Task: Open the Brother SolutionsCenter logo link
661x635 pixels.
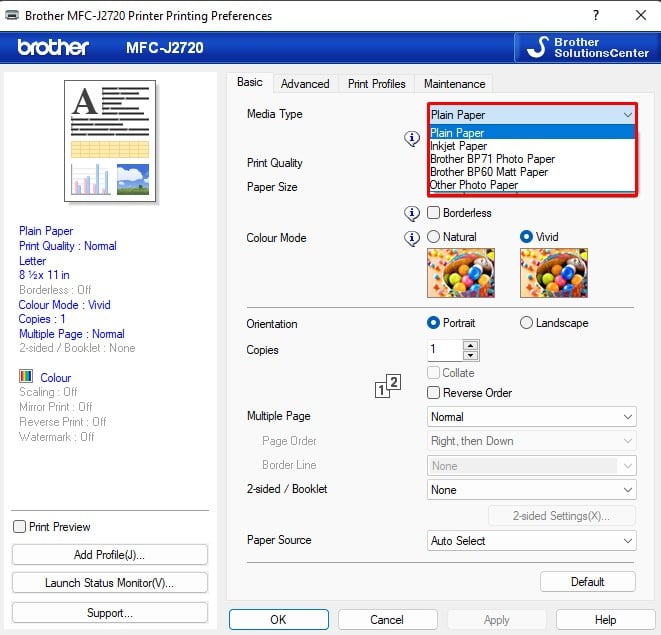Action: (587, 48)
